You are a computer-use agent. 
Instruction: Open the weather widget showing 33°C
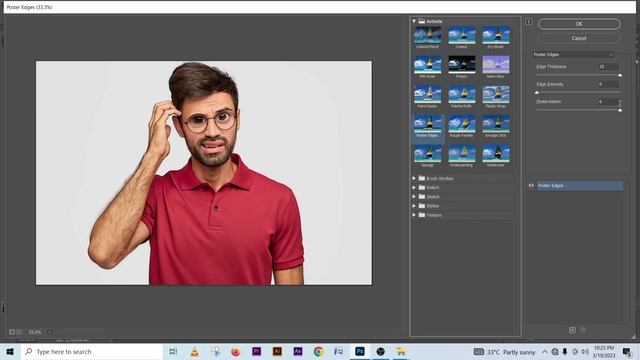[504, 352]
